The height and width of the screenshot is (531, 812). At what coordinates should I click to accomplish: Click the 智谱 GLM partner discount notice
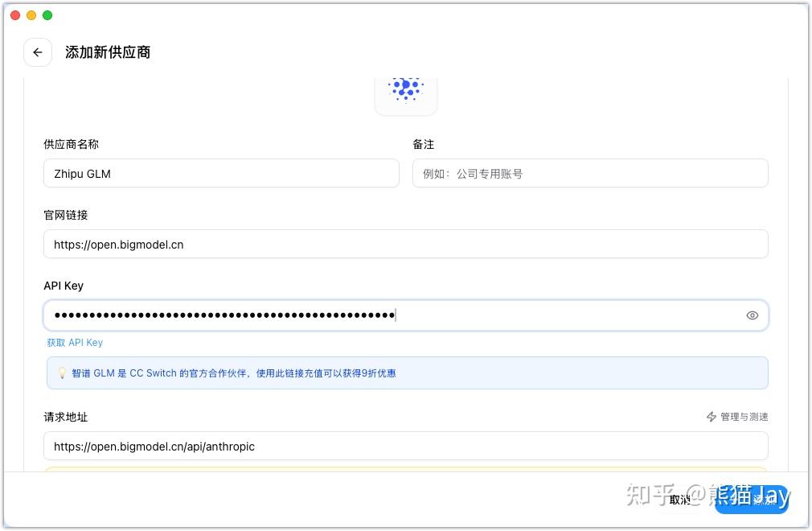tap(407, 373)
